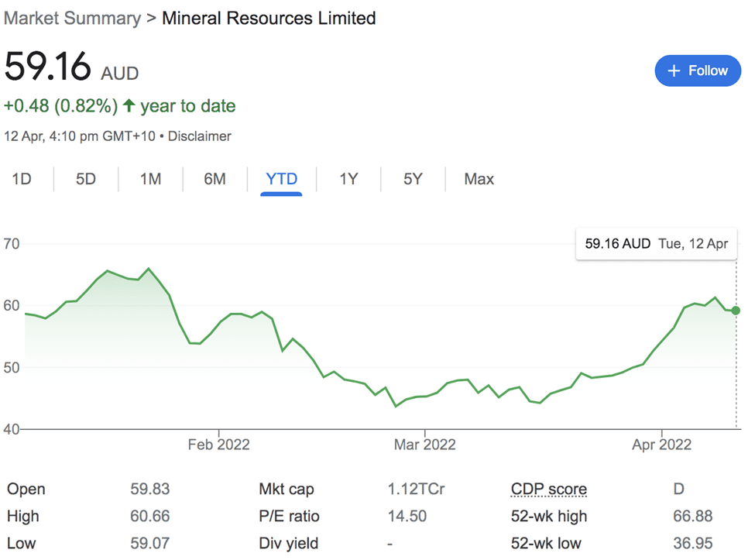Click the green endpoint dot on chart
Screen dimensions: 755x560
736,311
